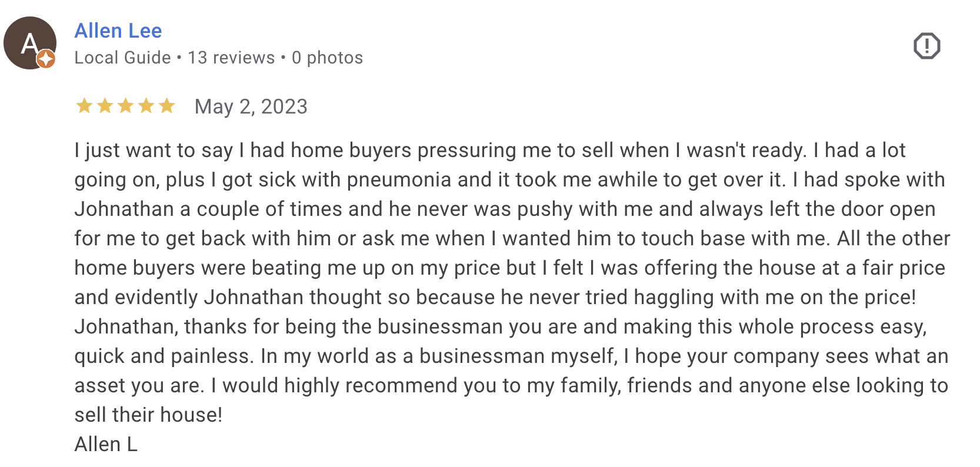Click the report review flag icon

[926, 46]
